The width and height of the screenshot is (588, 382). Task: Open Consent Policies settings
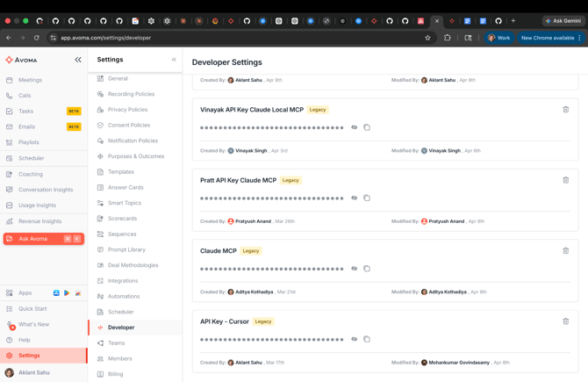(x=135, y=125)
